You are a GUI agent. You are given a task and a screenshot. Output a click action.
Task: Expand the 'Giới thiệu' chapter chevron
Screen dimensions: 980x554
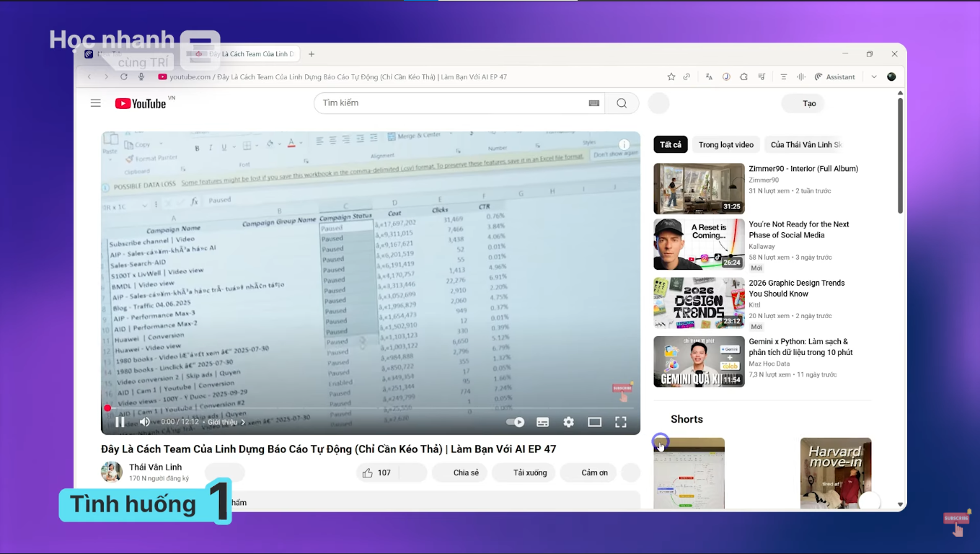[243, 422]
